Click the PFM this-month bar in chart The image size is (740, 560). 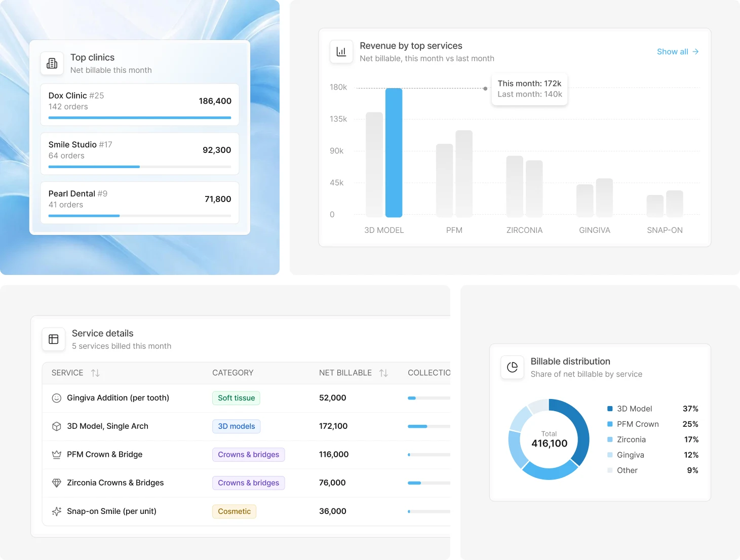[x=464, y=174]
